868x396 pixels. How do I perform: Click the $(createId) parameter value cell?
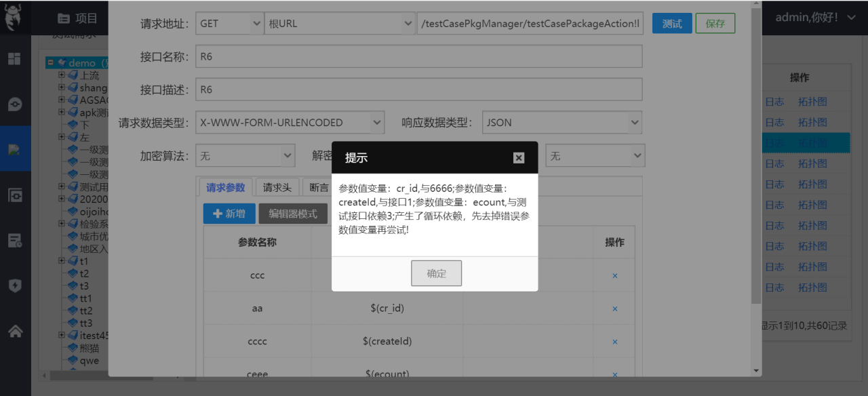coord(387,341)
